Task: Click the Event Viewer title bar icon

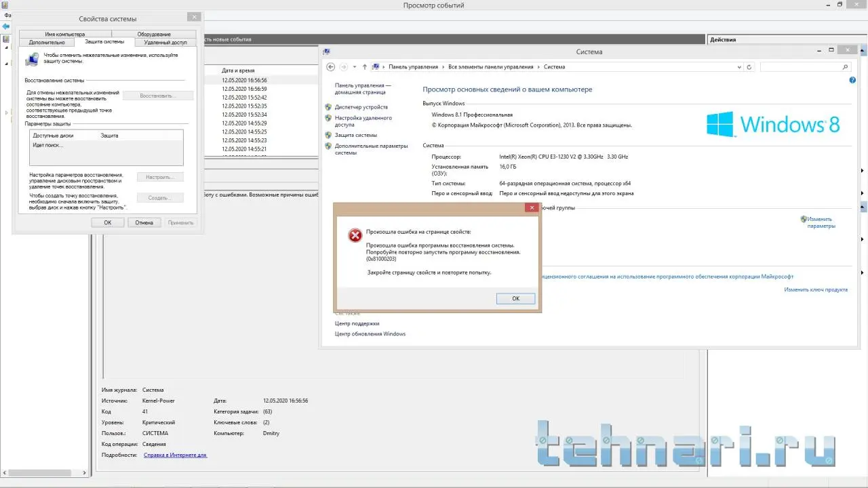Action: 5,5
